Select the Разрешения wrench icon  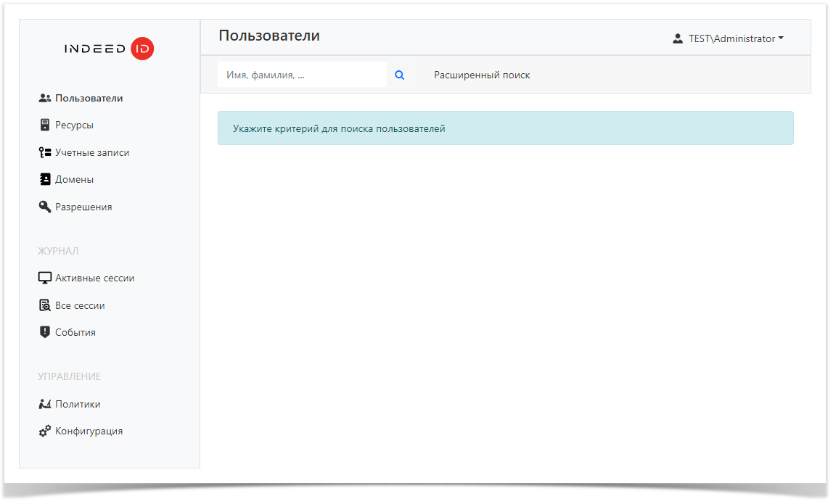(44, 206)
